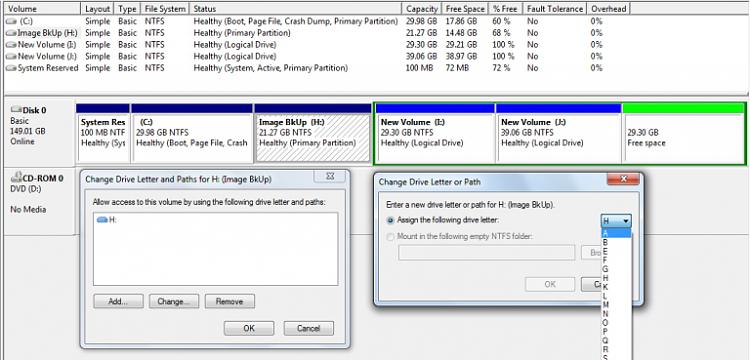Image resolution: width=750 pixels, height=360 pixels.
Task: Click the Add... button
Action: click(118, 302)
